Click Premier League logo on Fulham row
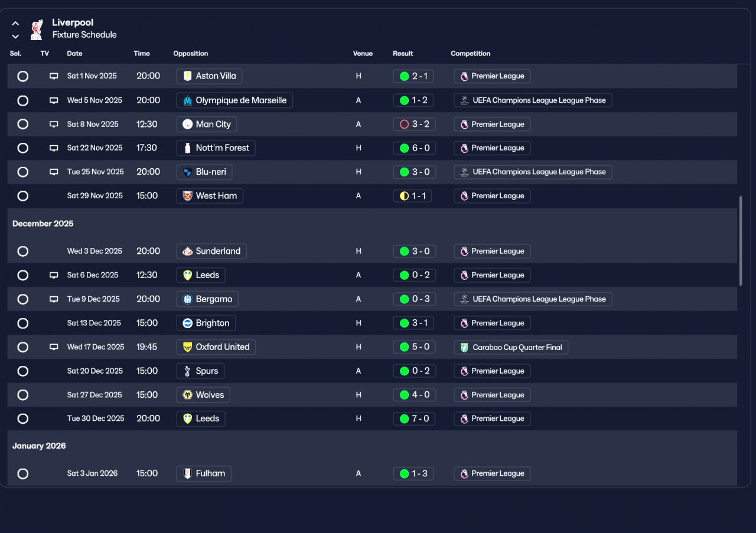Viewport: 756px width, 533px height. 464,473
